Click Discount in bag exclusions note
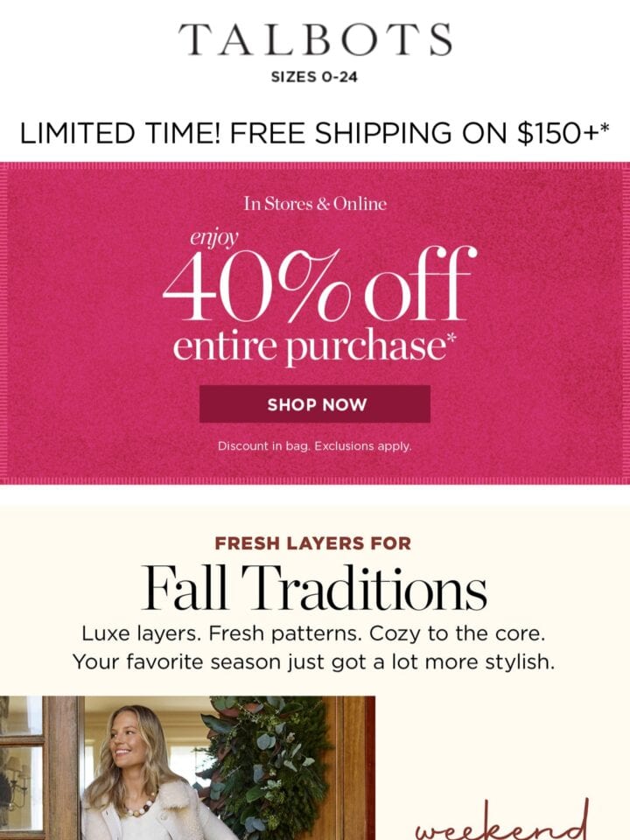The height and width of the screenshot is (840, 630). pyautogui.click(x=315, y=445)
